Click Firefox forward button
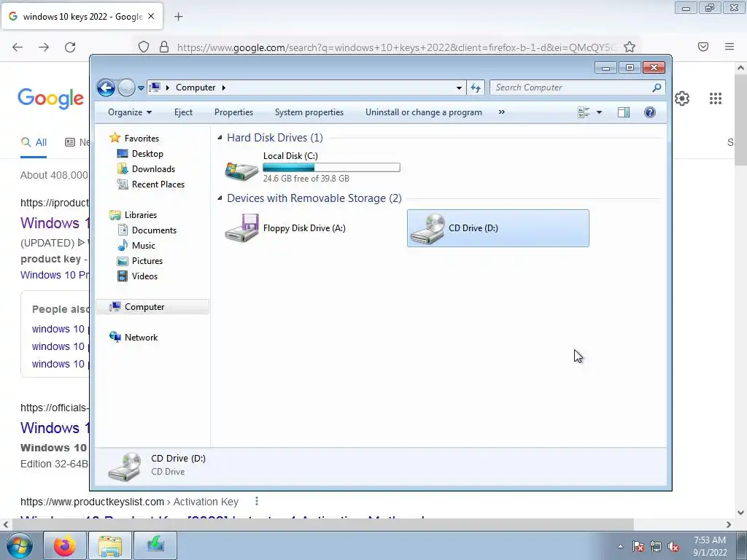The height and width of the screenshot is (560, 747). click(x=44, y=47)
